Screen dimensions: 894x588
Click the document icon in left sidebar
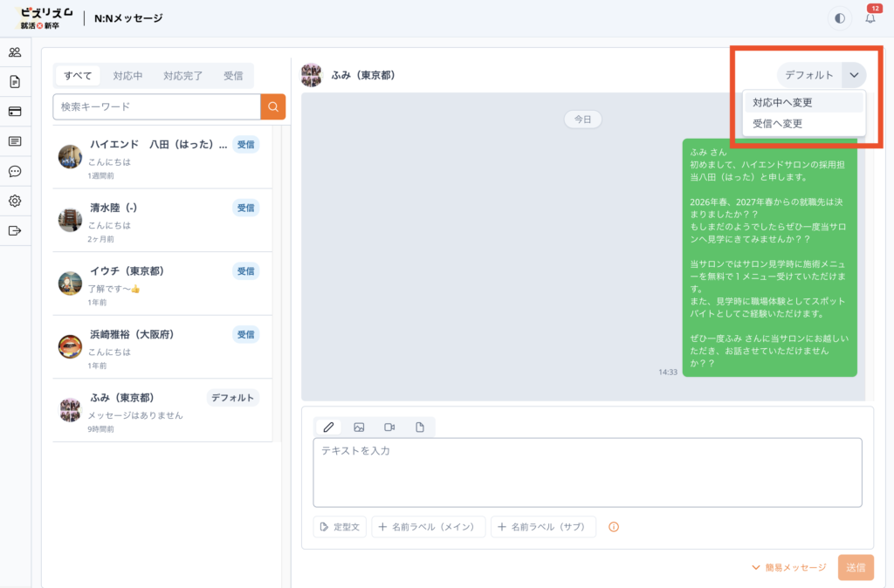(x=15, y=82)
